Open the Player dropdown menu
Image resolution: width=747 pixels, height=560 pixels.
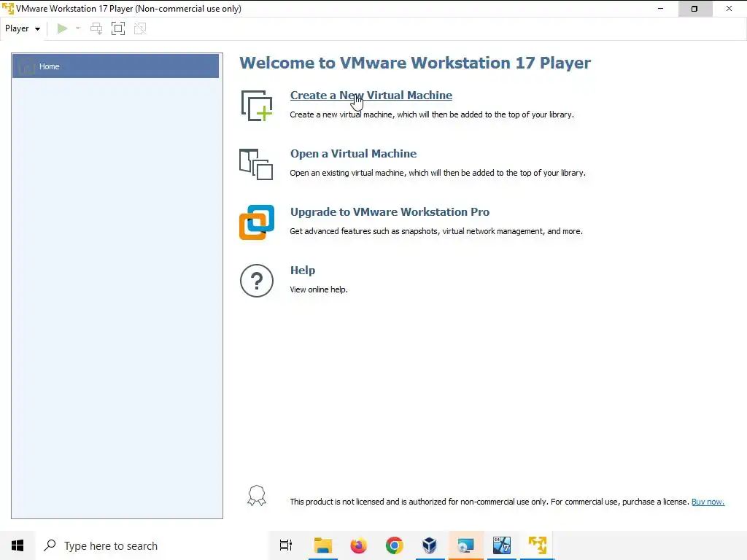coord(23,28)
